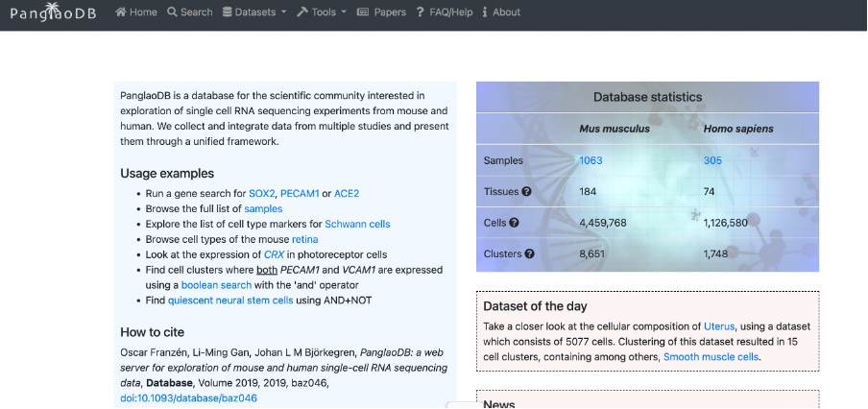Screen dimensions: 868x409
Task: Click the help icon next to Cells
Action: pyautogui.click(x=514, y=223)
